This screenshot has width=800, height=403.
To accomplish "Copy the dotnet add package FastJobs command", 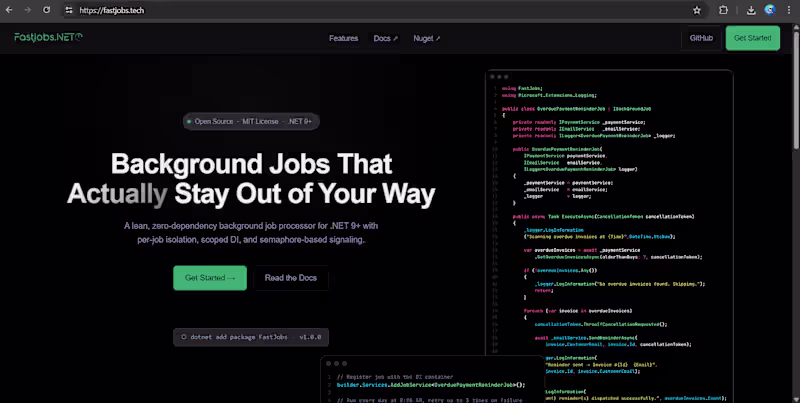I will (x=251, y=337).
